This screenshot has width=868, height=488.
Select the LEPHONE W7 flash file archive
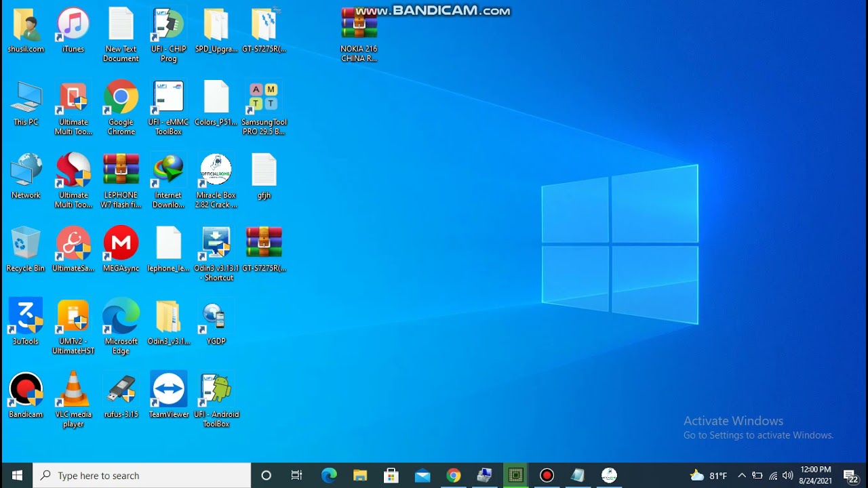[121, 182]
